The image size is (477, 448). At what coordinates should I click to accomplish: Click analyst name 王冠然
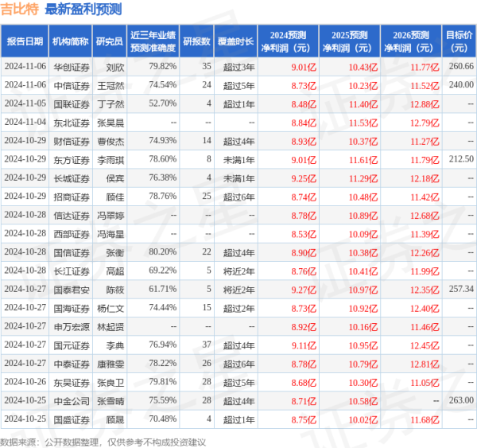coord(111,86)
